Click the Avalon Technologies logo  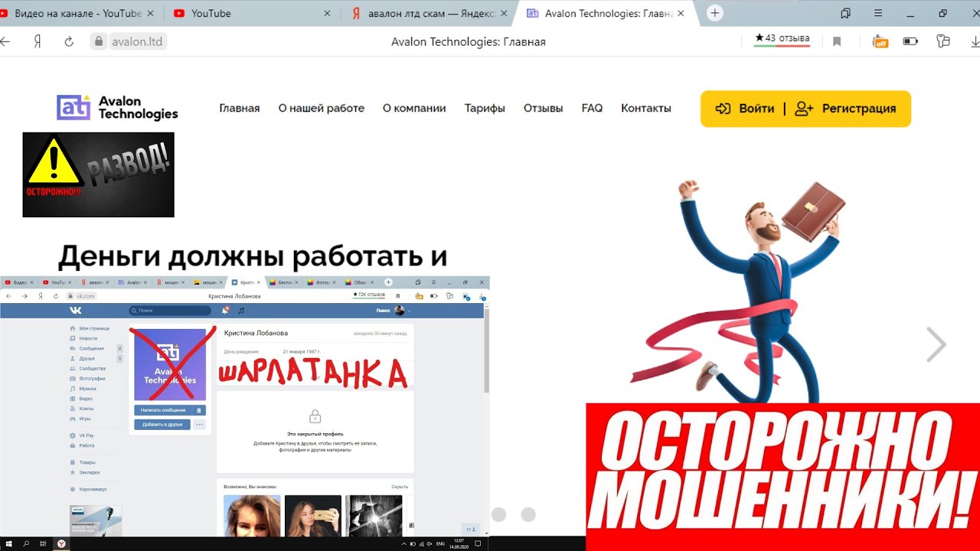(x=117, y=108)
